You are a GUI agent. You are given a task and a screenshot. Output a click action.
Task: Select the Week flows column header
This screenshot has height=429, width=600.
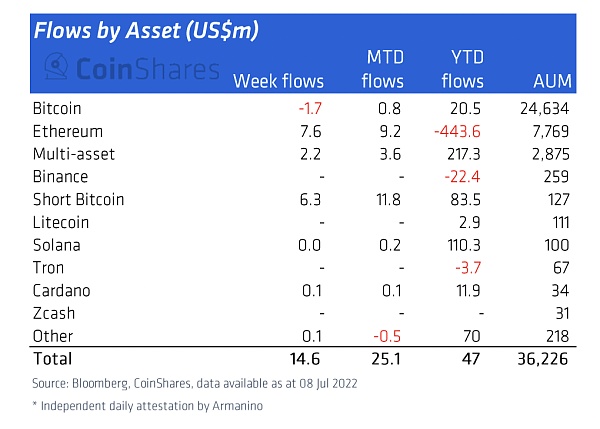pos(279,81)
